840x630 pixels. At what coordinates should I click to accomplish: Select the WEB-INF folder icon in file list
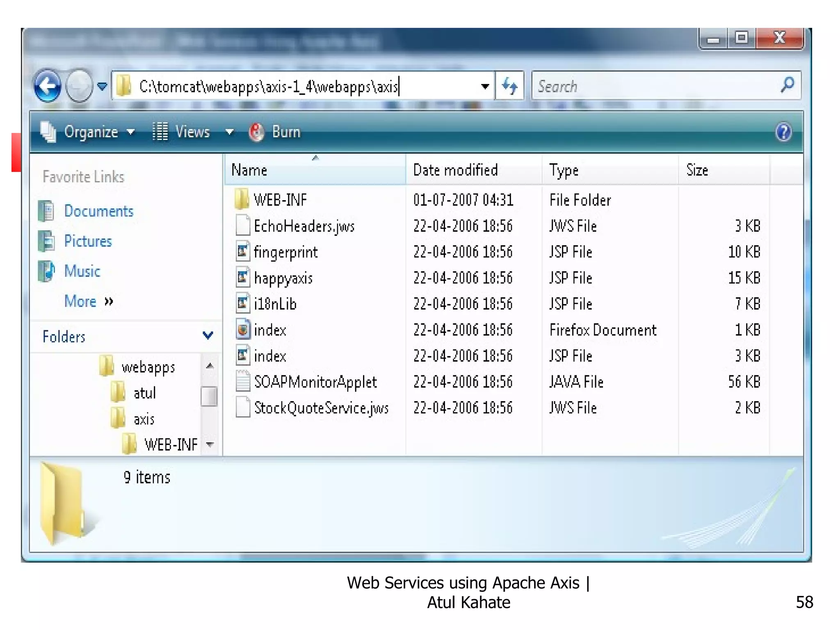[242, 199]
